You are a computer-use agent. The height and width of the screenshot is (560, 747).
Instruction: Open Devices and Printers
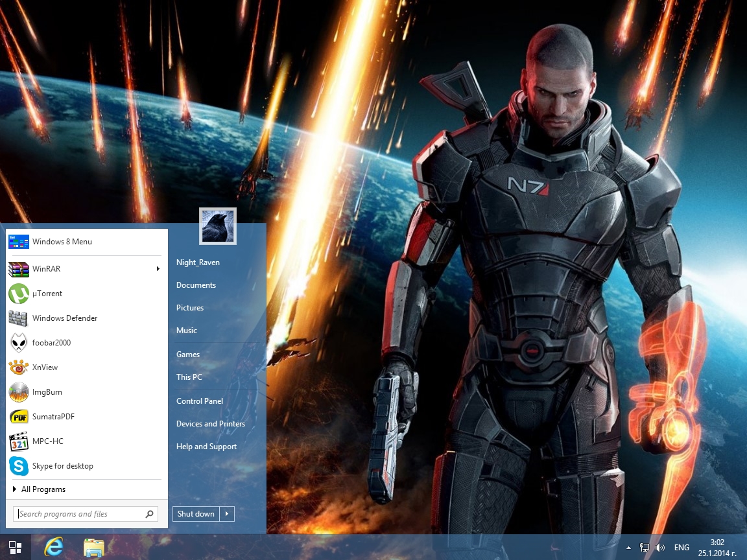[211, 423]
